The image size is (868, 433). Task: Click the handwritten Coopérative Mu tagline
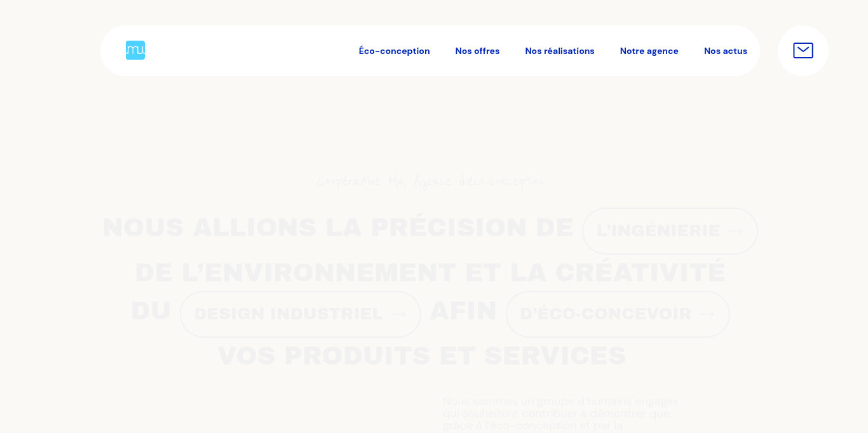click(x=430, y=182)
